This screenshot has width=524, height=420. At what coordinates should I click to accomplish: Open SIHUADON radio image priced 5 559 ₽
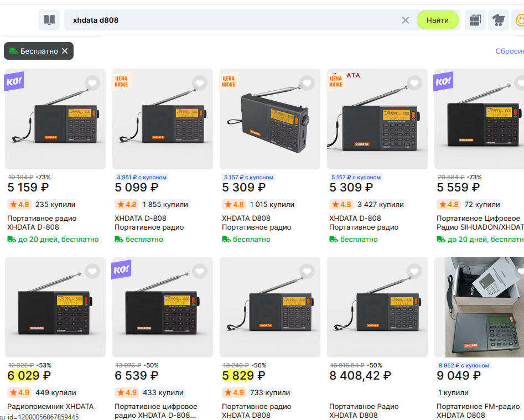479,119
